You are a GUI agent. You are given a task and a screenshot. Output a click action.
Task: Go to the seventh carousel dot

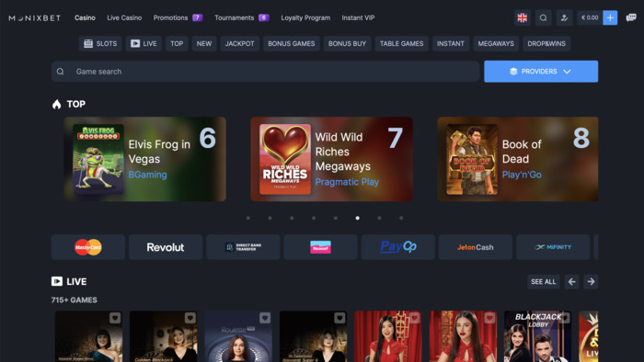pos(379,218)
